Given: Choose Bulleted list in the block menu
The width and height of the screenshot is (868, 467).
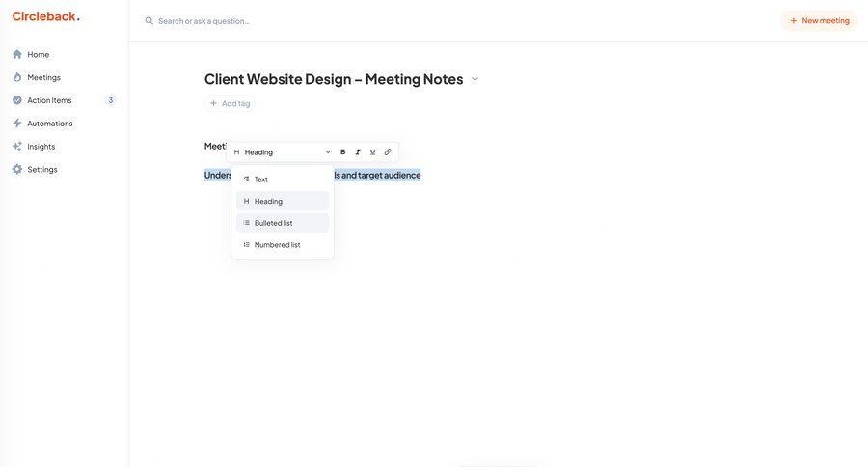Looking at the screenshot, I should click(283, 223).
